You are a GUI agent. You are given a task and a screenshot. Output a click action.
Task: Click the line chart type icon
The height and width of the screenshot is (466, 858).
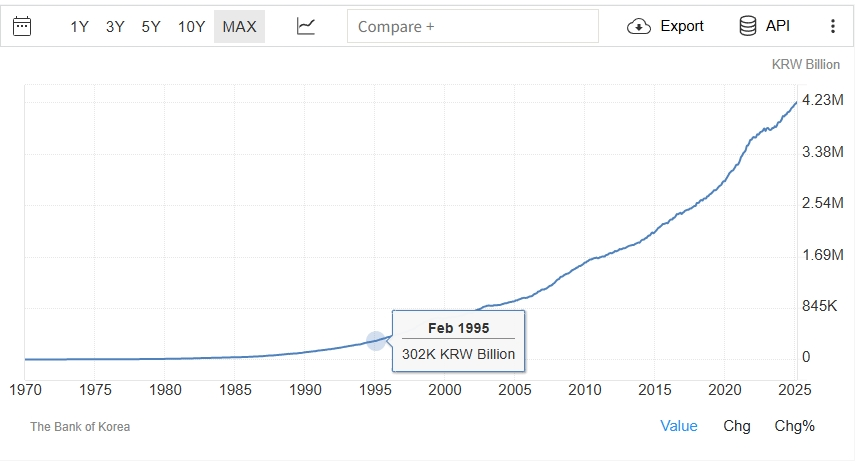pos(306,27)
